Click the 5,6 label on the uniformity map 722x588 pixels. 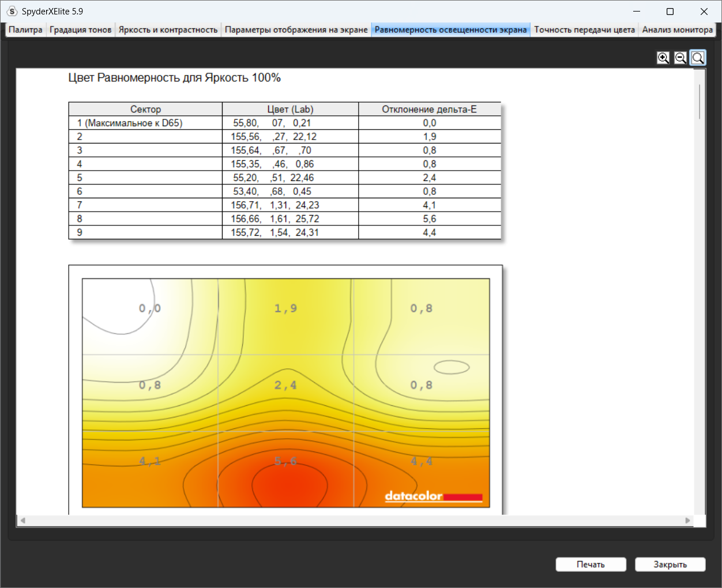point(285,461)
